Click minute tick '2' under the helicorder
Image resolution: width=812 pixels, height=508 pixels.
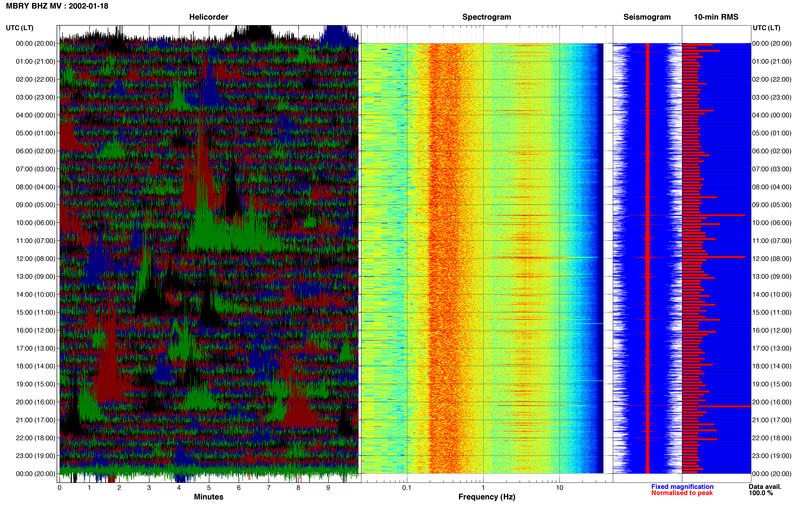click(119, 488)
